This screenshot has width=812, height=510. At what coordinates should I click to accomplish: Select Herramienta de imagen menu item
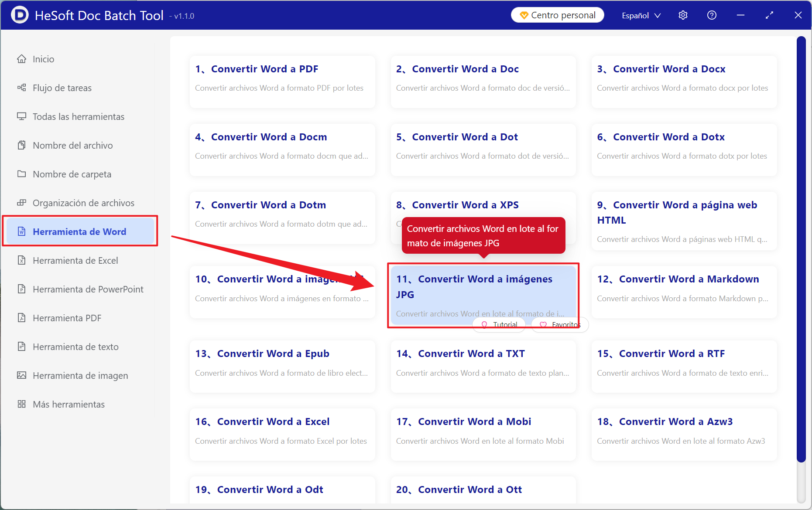pos(79,375)
